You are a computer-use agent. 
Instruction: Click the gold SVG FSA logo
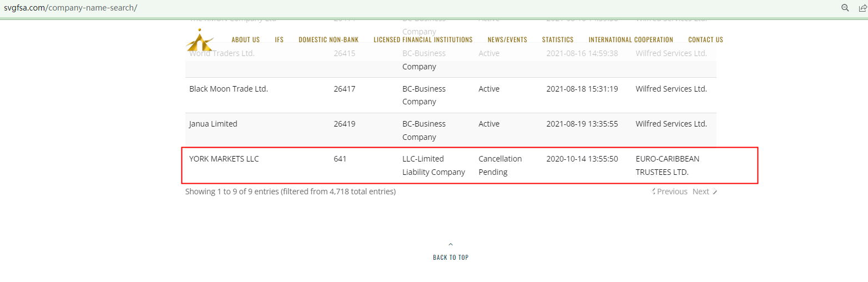[x=199, y=40]
